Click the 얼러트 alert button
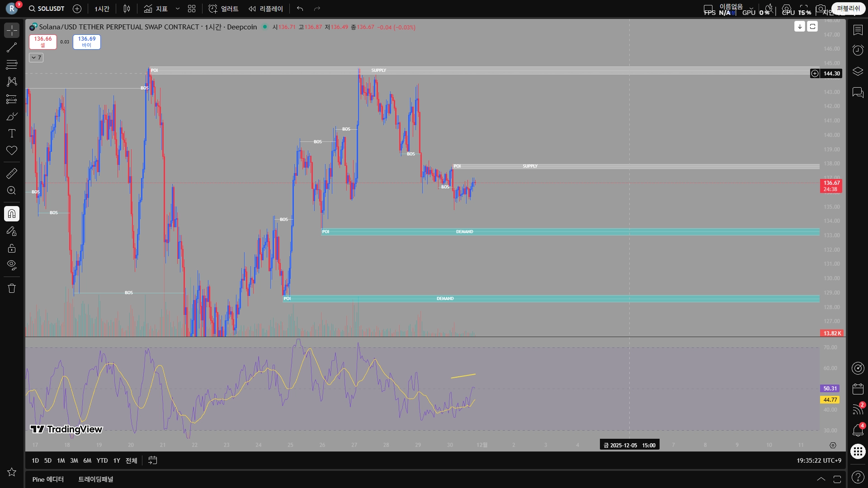Image resolution: width=868 pixels, height=488 pixels. [x=223, y=9]
